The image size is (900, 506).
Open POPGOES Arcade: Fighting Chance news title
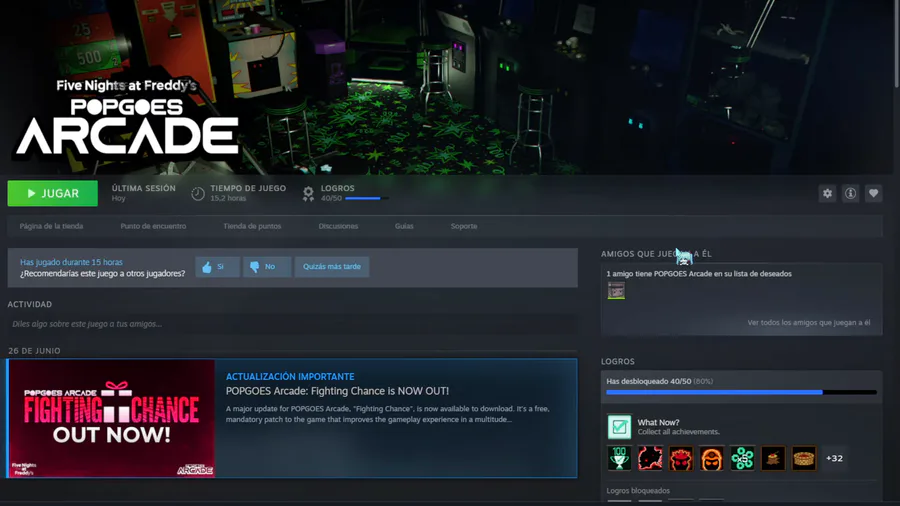click(338, 391)
